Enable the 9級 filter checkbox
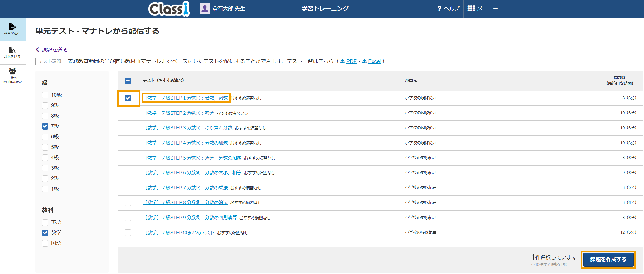This screenshot has height=274, width=644. (x=45, y=105)
